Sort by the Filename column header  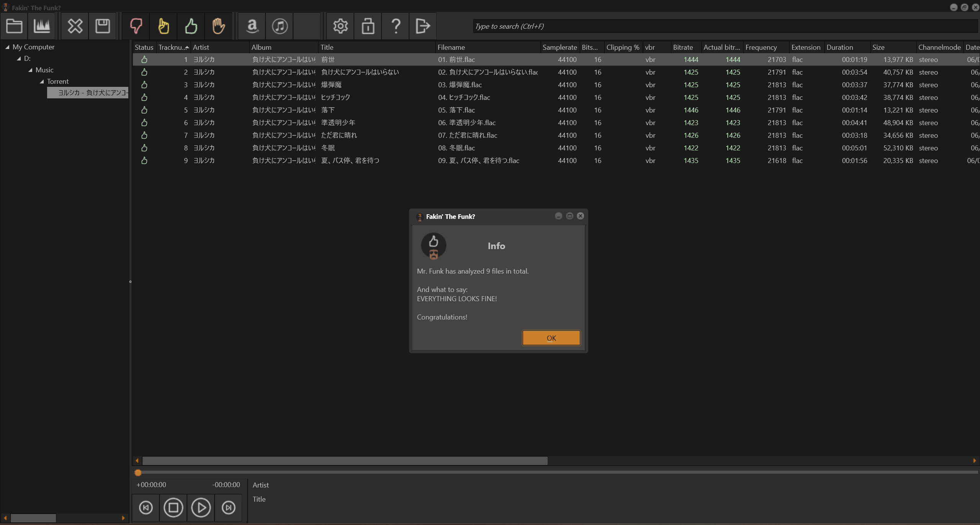(x=451, y=47)
